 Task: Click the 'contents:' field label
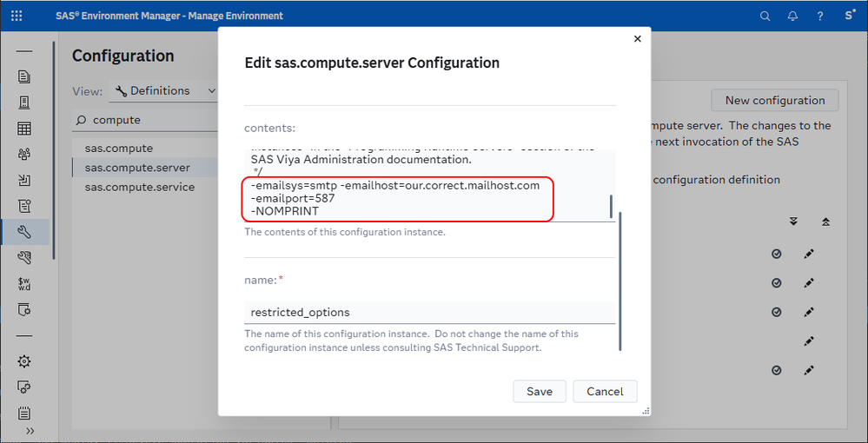click(270, 128)
